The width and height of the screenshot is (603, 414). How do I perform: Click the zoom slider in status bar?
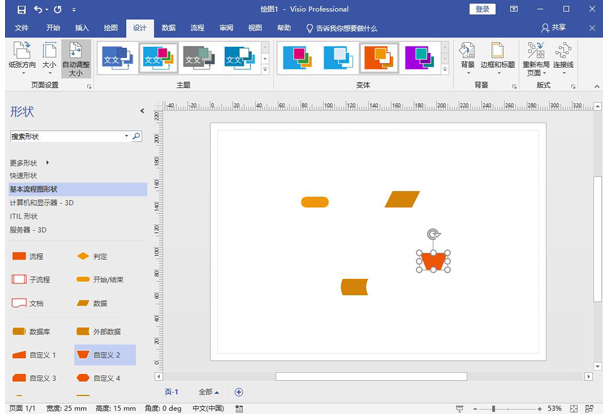(x=493, y=408)
